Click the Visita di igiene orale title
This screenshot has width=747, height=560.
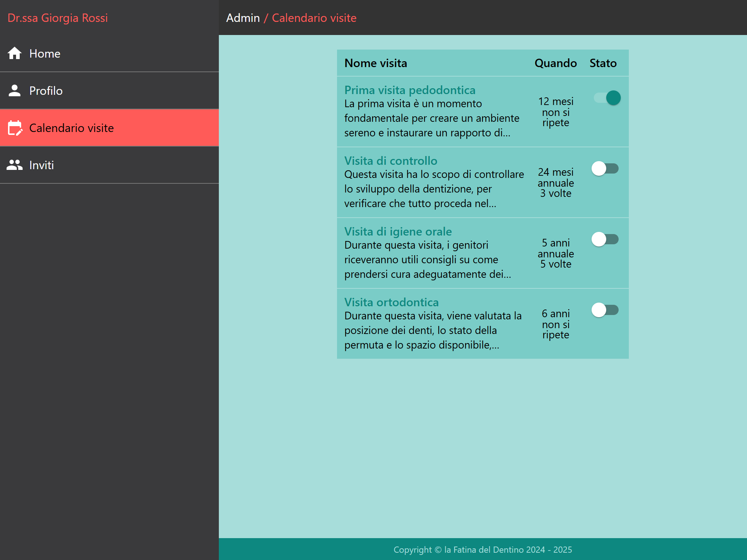pos(398,232)
